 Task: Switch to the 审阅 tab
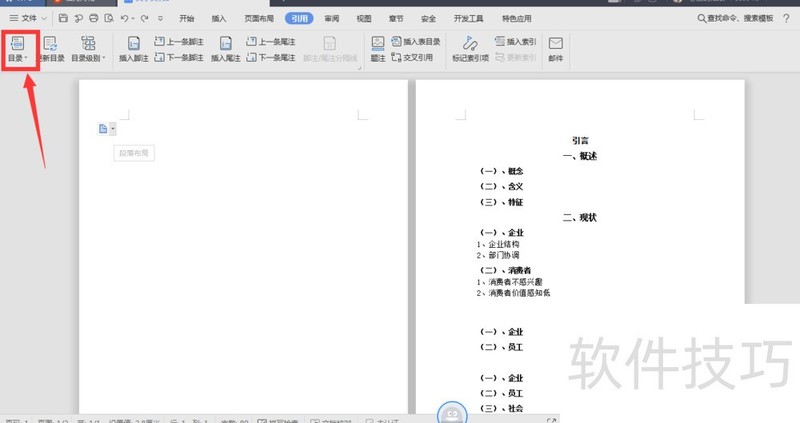[331, 18]
